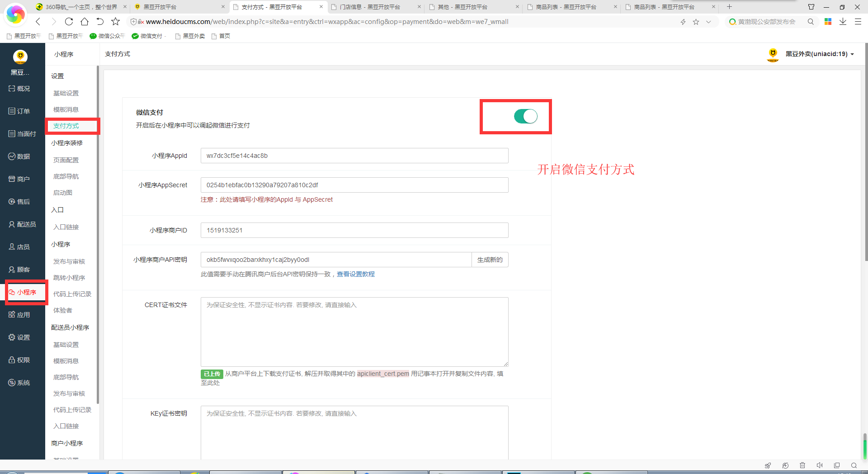The width and height of the screenshot is (868, 474).
Task: Open 权限 permissions in sidebar
Action: click(x=19, y=360)
